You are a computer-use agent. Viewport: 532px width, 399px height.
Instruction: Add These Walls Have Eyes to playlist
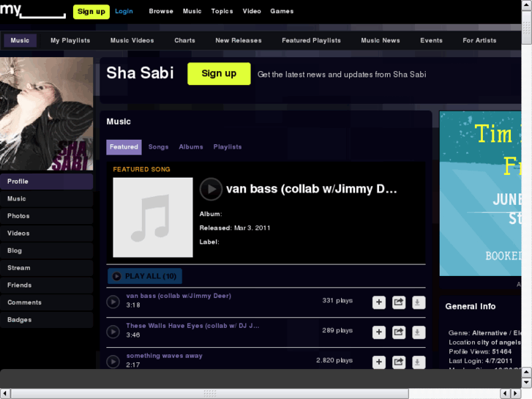pyautogui.click(x=379, y=332)
